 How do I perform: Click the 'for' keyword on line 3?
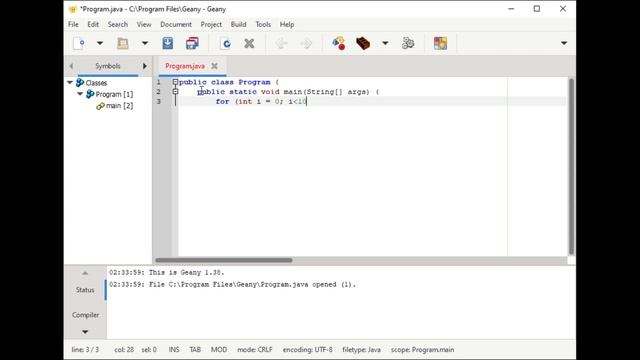(x=222, y=101)
